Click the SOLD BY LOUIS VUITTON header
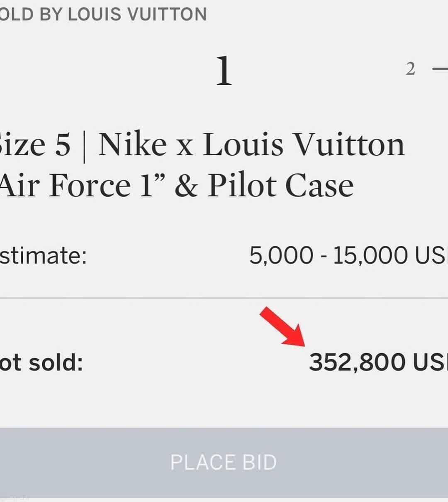 (103, 15)
